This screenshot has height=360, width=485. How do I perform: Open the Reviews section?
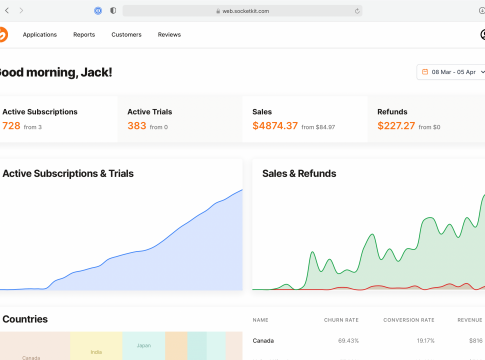[169, 35]
